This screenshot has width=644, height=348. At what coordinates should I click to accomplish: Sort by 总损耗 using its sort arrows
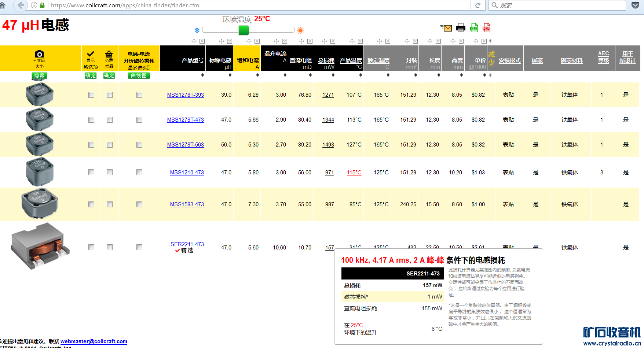coord(333,75)
